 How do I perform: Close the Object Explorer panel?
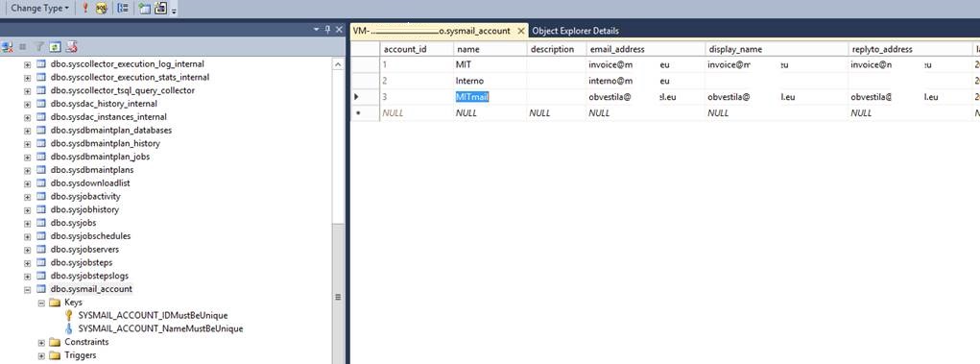[339, 30]
